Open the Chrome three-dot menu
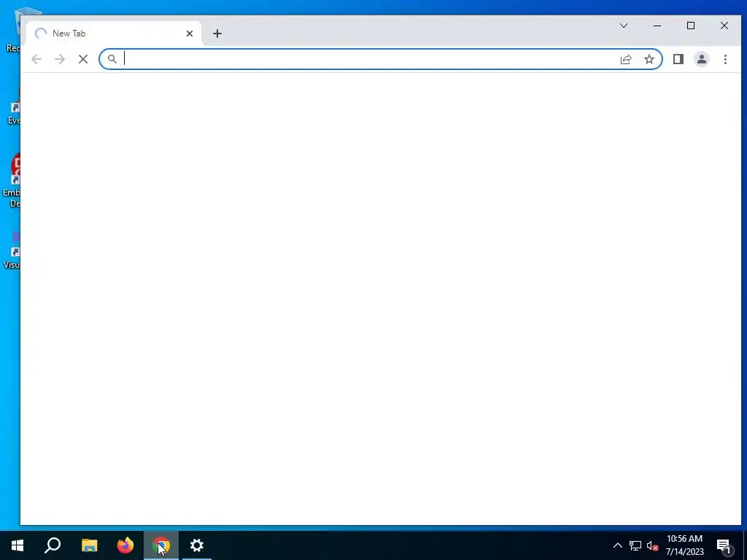This screenshot has width=747, height=560. 725,59
